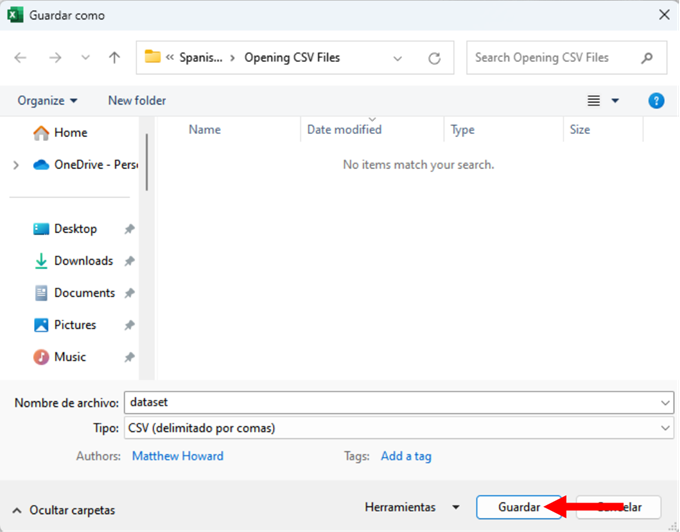
Task: Expand the OneDrive tree node
Action: [16, 165]
